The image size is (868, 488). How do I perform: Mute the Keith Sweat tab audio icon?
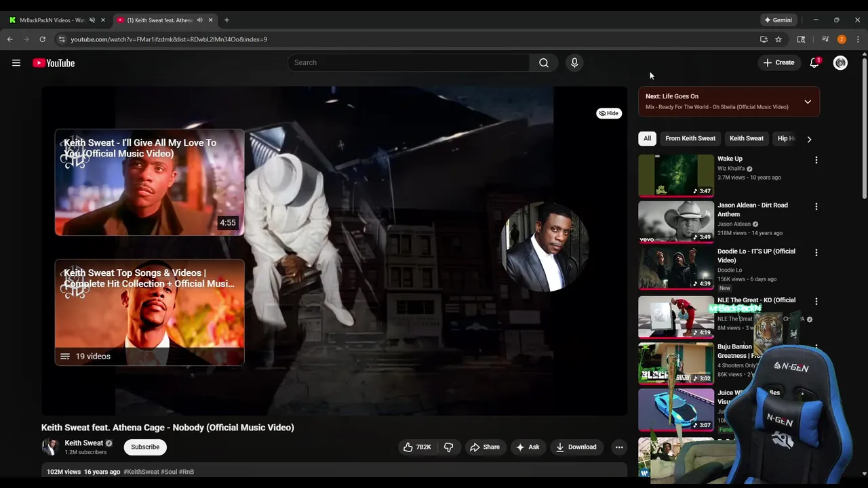point(199,20)
